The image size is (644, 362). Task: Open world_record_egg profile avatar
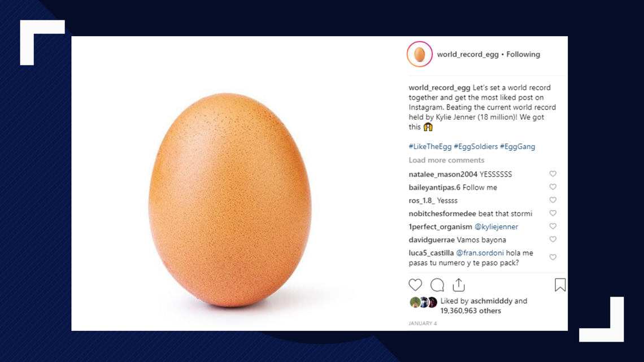click(419, 54)
